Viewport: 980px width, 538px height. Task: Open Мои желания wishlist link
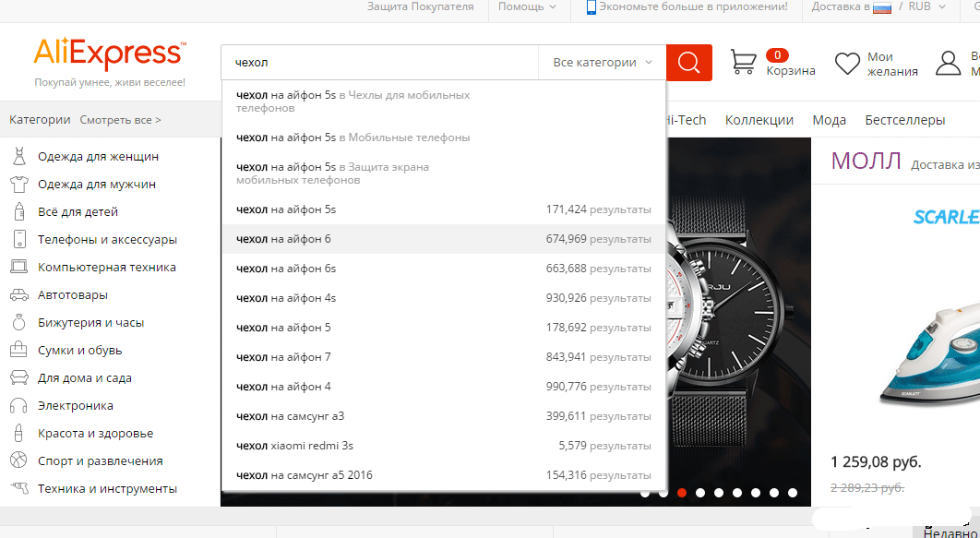pos(892,65)
